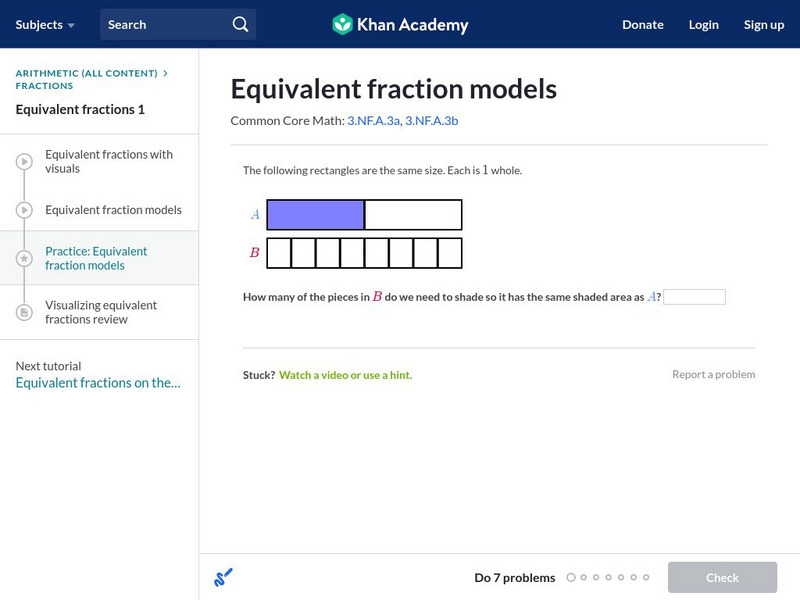Open the 3.NF.A.3b standard link

[x=431, y=121]
